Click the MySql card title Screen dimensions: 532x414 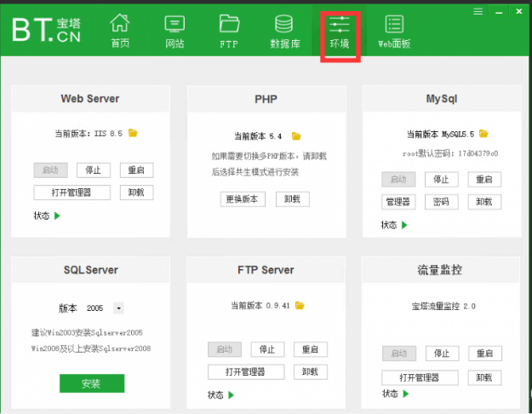point(442,99)
